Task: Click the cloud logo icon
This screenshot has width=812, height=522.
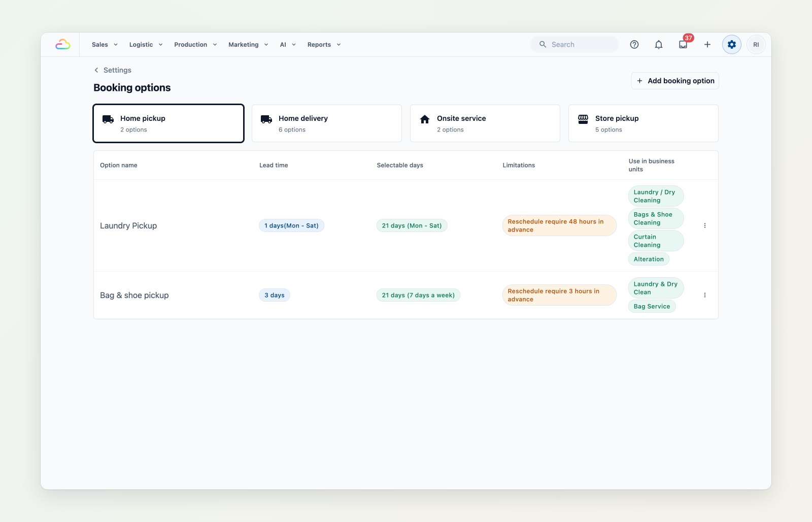Action: pyautogui.click(x=63, y=45)
